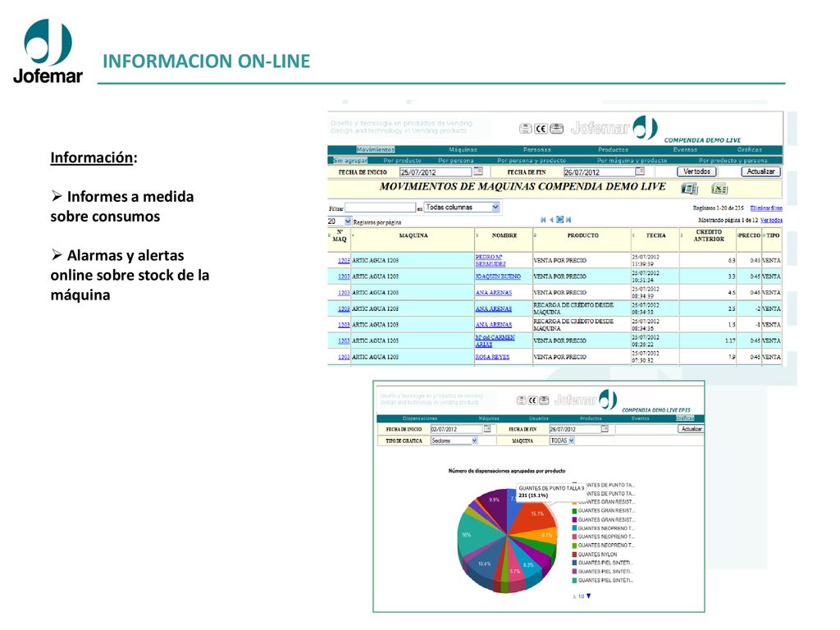Open the Eventos tab in the movements window
The image size is (840, 630).
(685, 149)
